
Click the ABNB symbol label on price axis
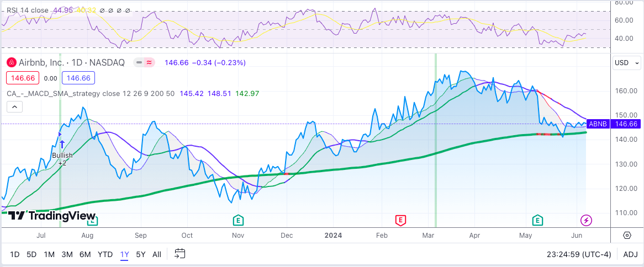598,124
